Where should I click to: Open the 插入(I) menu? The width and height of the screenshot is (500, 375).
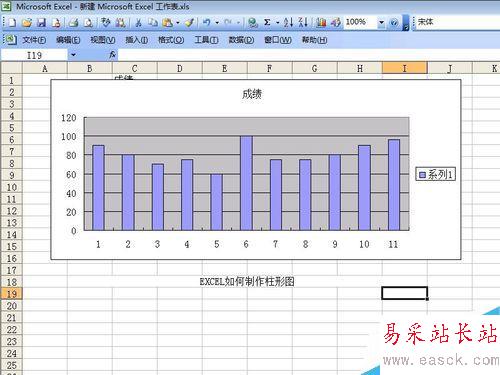click(x=137, y=40)
